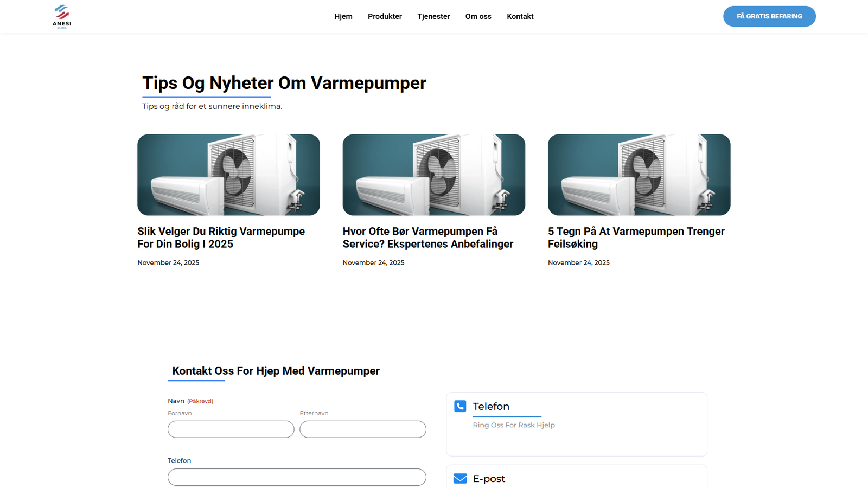Select Om oss in the navigation bar
868x488 pixels.
point(478,16)
